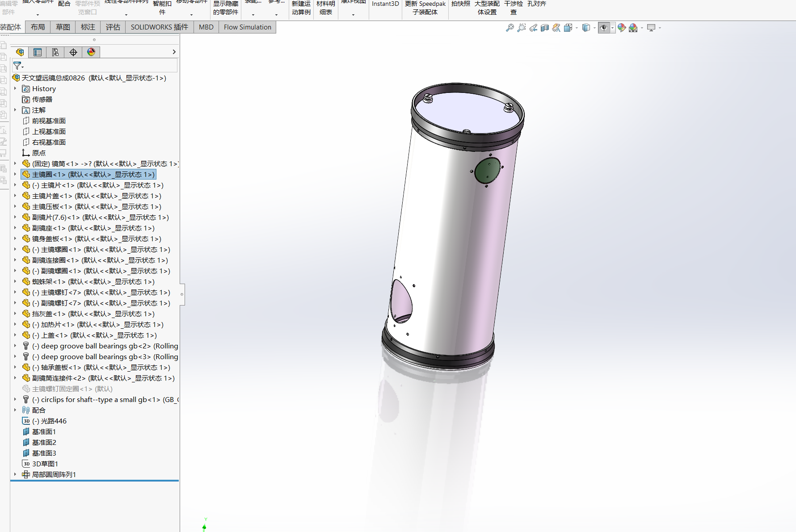Open the DimXpertManager crosshair tab

73,52
